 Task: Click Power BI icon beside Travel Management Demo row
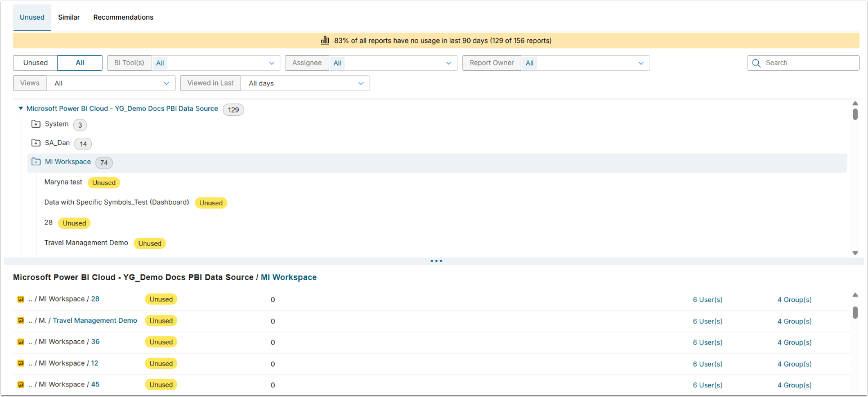(21, 321)
